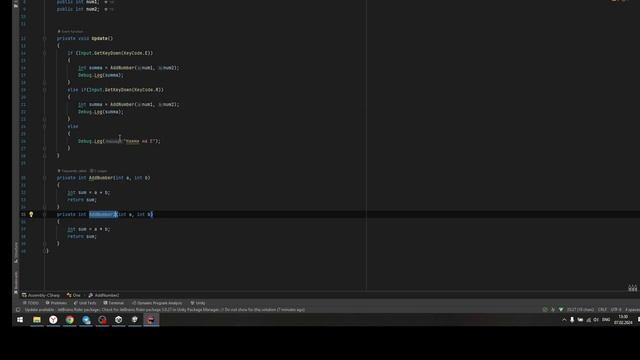The image size is (640, 360).
Task: Click the caret position indicator in status bar
Action: (580, 310)
